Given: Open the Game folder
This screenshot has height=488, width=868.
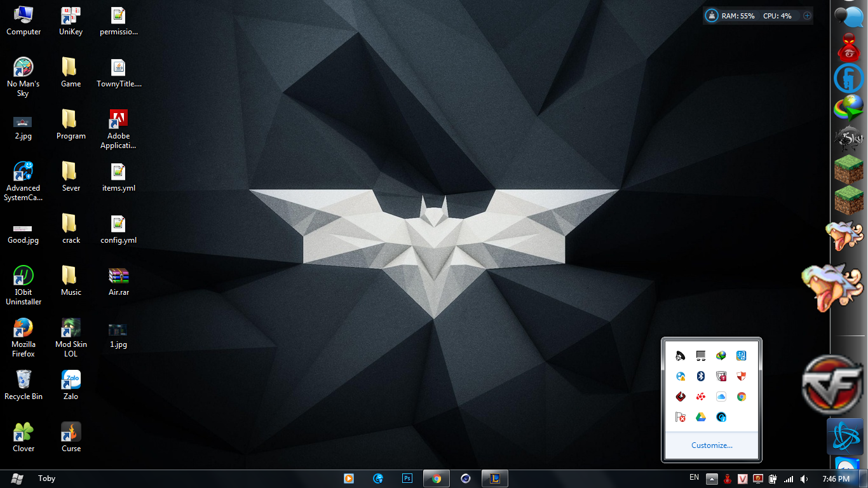Looking at the screenshot, I should (x=71, y=72).
